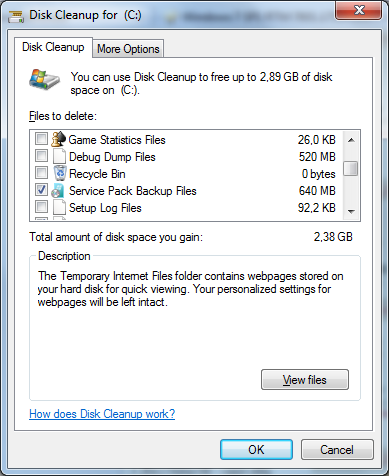
Task: Tick the Setup Log Files checkbox
Action: point(41,206)
